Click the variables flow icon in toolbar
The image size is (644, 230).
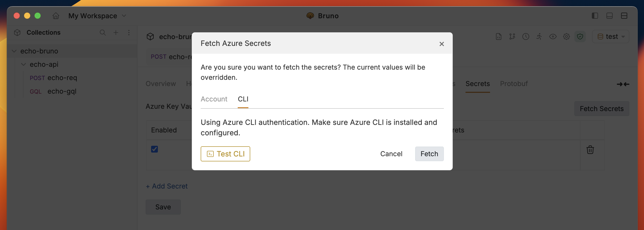pyautogui.click(x=512, y=37)
